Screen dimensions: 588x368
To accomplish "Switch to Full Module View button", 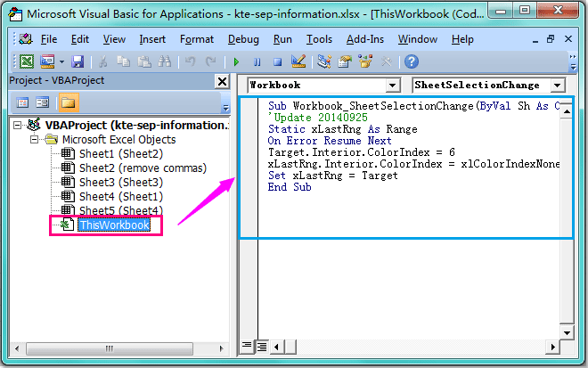I will point(262,345).
